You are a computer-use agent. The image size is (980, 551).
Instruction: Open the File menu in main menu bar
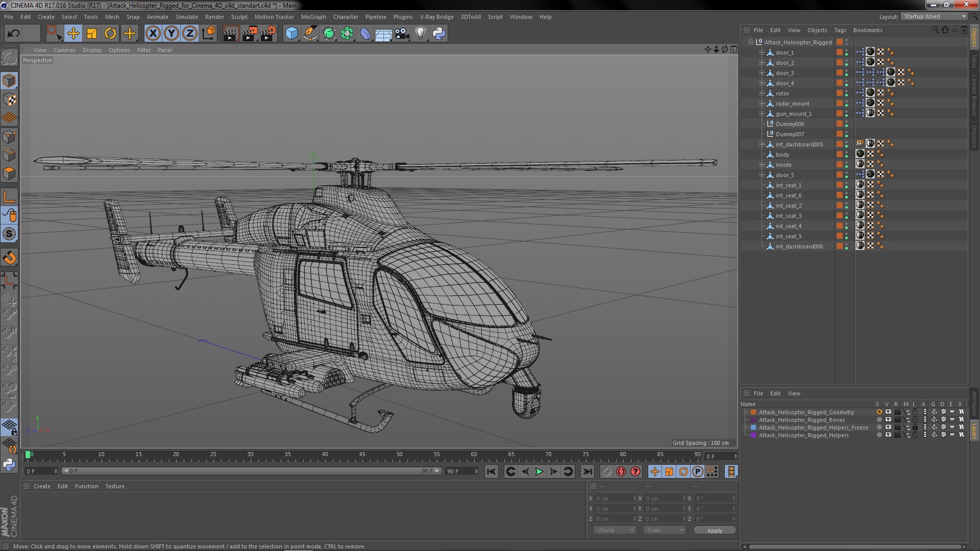pos(9,17)
